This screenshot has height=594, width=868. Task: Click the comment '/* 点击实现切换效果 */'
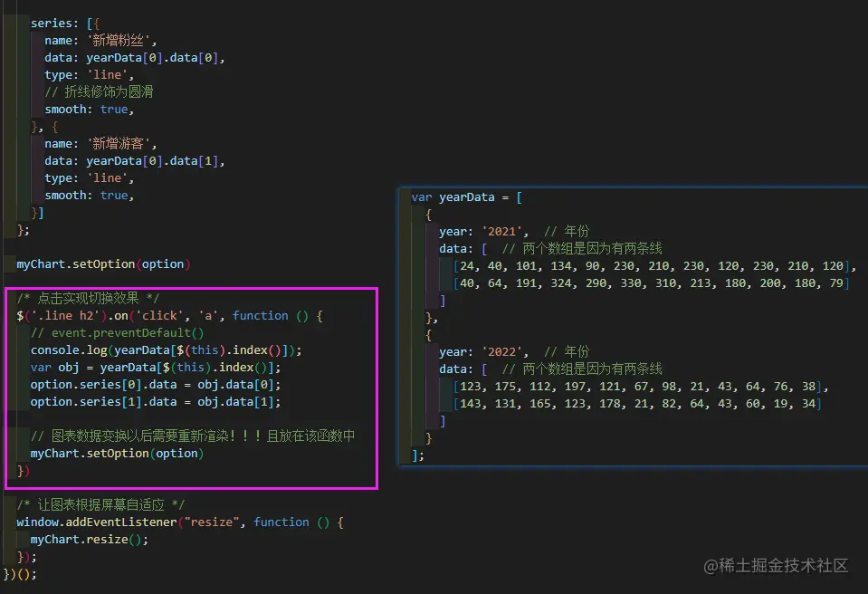pyautogui.click(x=88, y=299)
